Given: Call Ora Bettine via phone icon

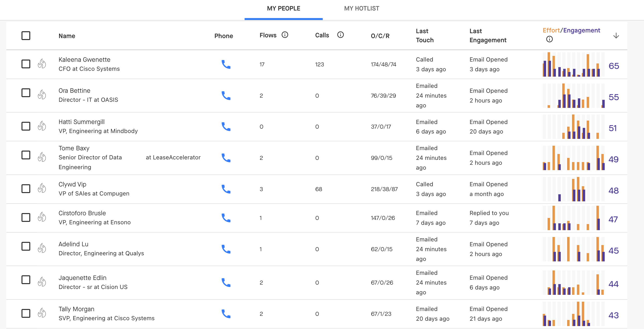Looking at the screenshot, I should 226,95.
